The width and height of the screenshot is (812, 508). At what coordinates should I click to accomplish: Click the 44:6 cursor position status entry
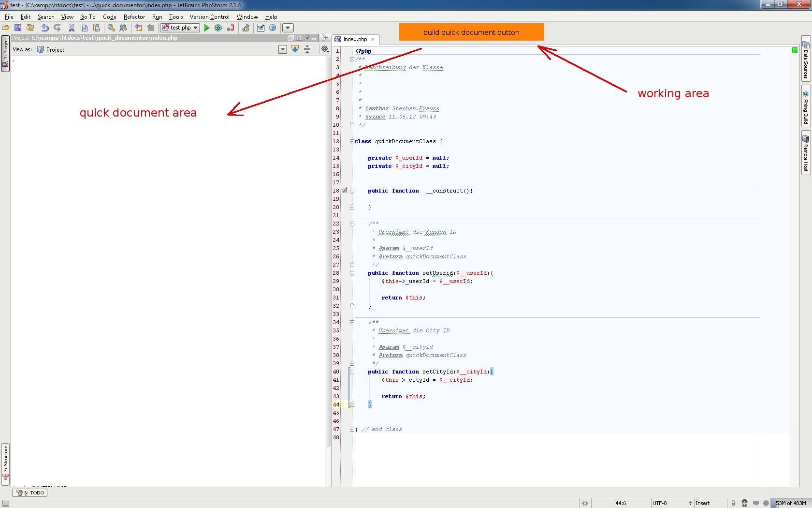pos(621,503)
